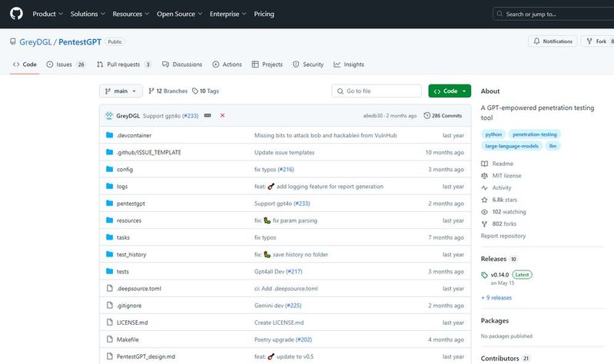Expand the Enterprise menu
The image size is (614, 364).
[228, 14]
